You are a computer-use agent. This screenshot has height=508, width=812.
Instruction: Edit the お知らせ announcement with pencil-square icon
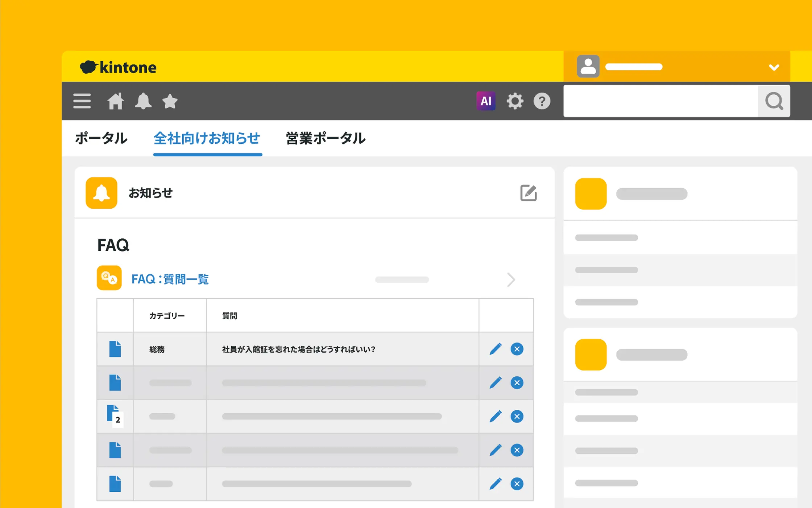[x=528, y=193]
